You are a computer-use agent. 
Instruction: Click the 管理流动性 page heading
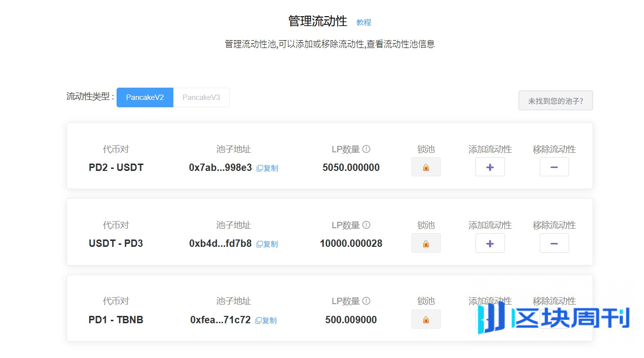point(318,21)
